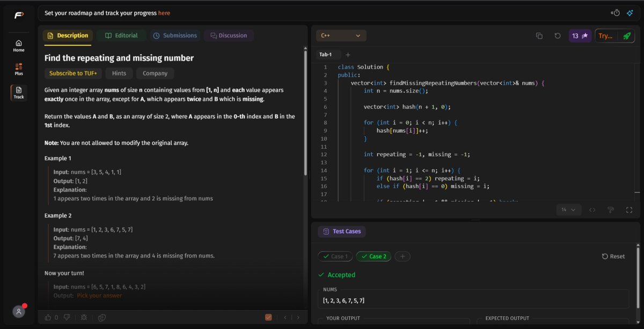Open the font size 14 dropdown

tap(568, 210)
